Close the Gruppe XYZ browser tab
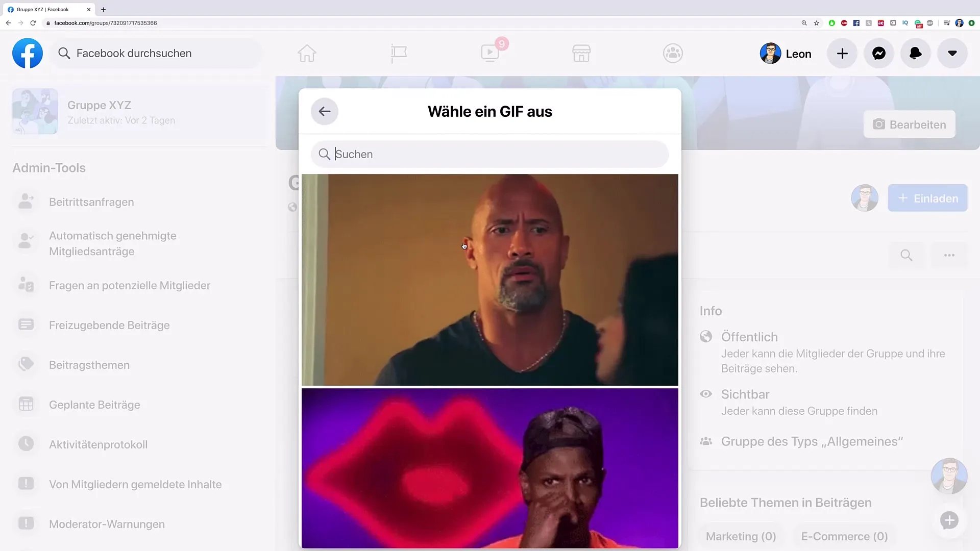 [88, 9]
